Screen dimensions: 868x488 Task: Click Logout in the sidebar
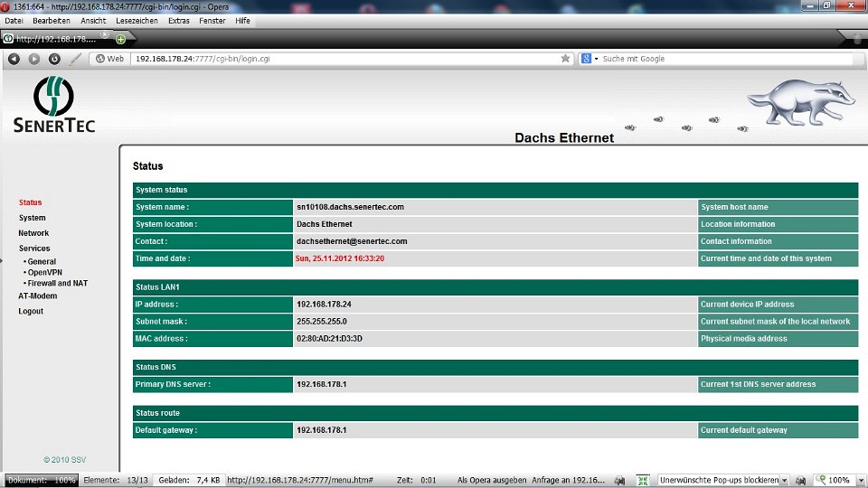point(31,311)
